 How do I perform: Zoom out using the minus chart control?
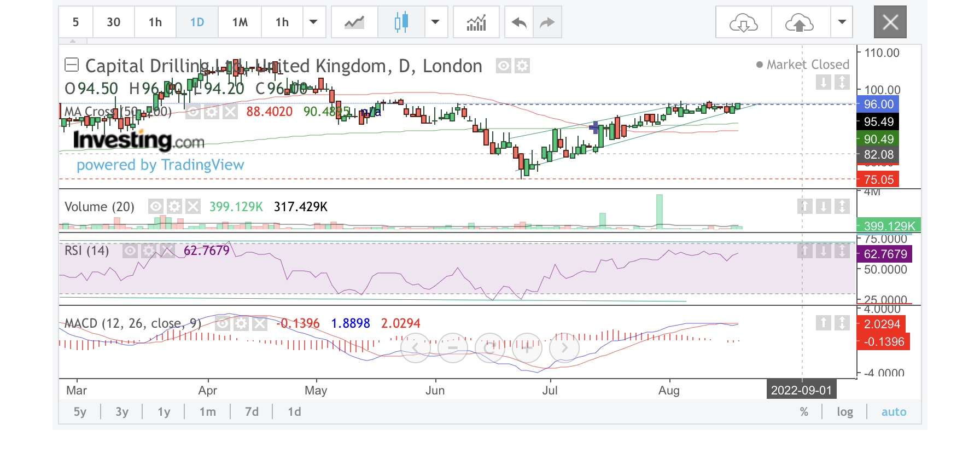[453, 347]
